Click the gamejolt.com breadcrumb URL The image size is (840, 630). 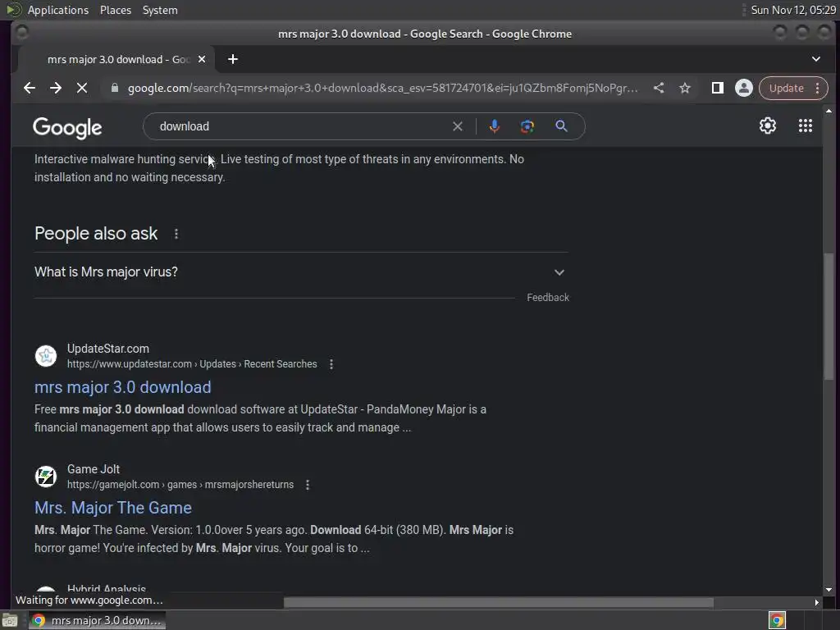click(x=180, y=484)
